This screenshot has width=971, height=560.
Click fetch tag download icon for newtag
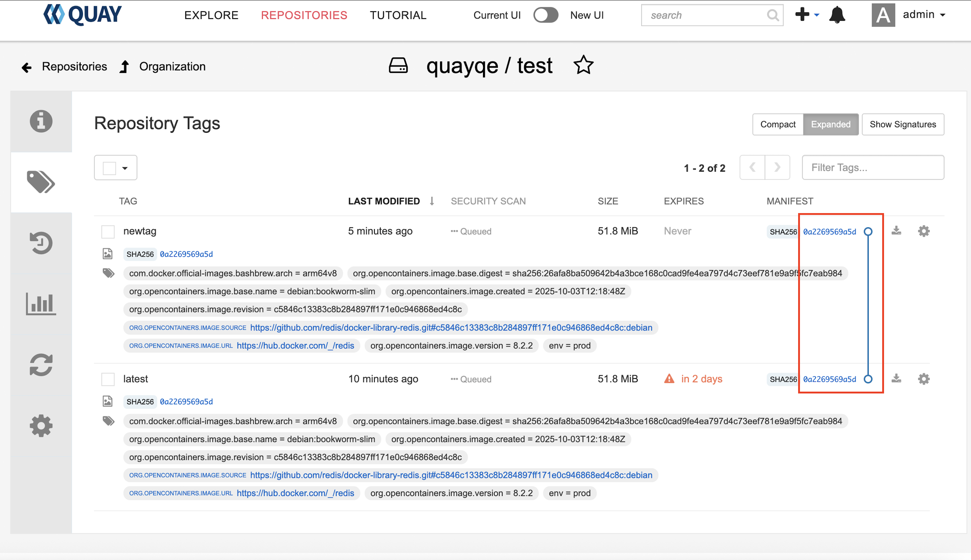896,231
